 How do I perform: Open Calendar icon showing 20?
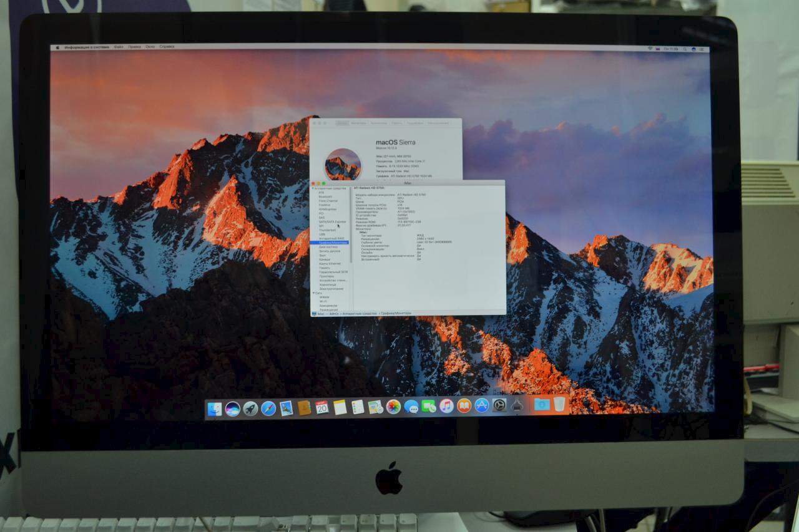pyautogui.click(x=322, y=408)
